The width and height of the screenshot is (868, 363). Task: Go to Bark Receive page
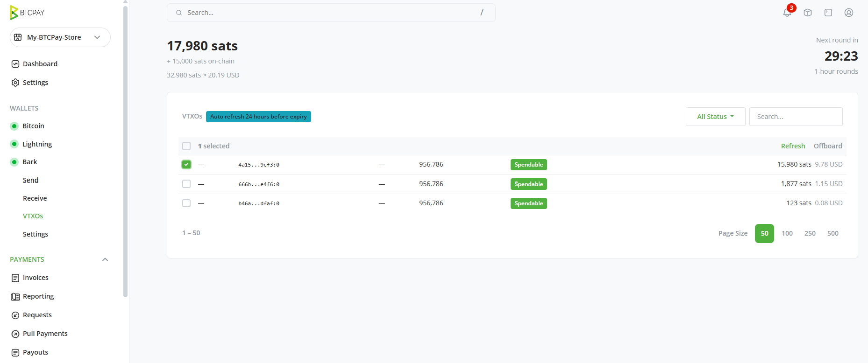(35, 198)
